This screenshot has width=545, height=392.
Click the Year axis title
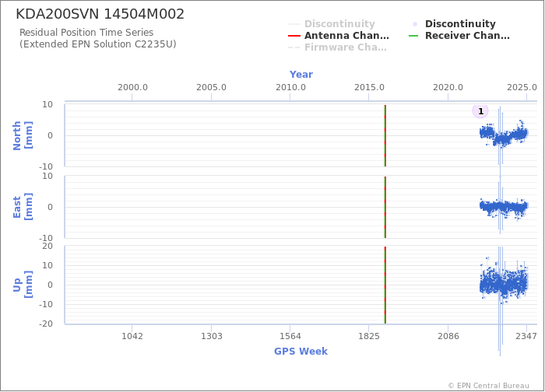[301, 75]
